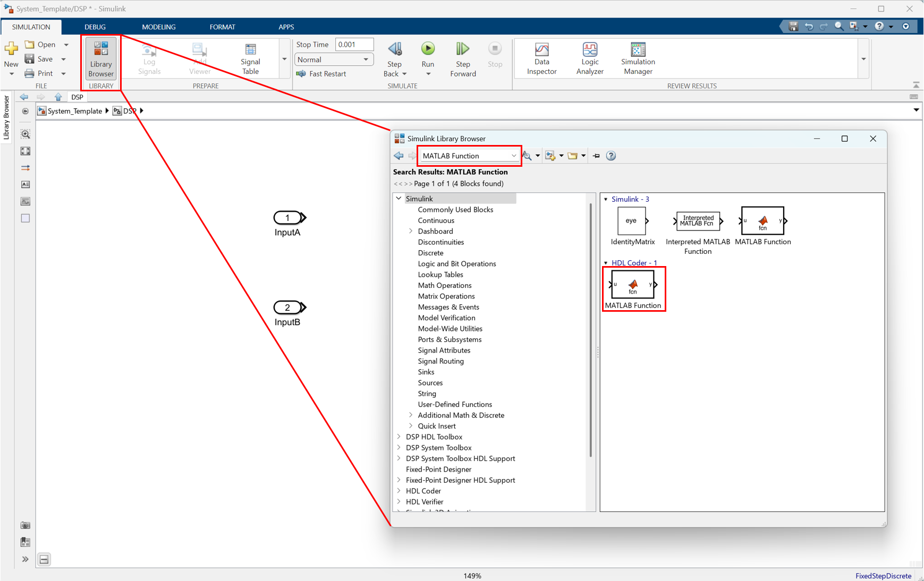Open the APPS ribbon tab
The width and height of the screenshot is (924, 581).
pyautogui.click(x=286, y=27)
